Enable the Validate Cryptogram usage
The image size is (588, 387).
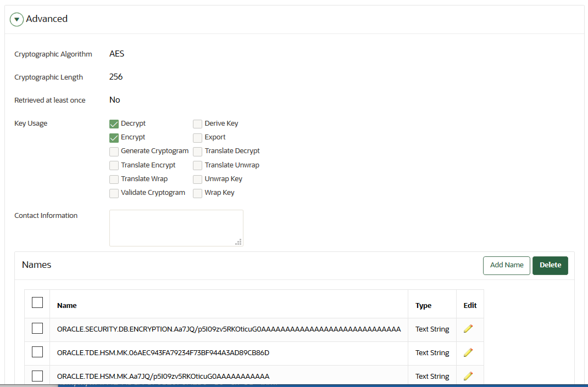pos(114,193)
